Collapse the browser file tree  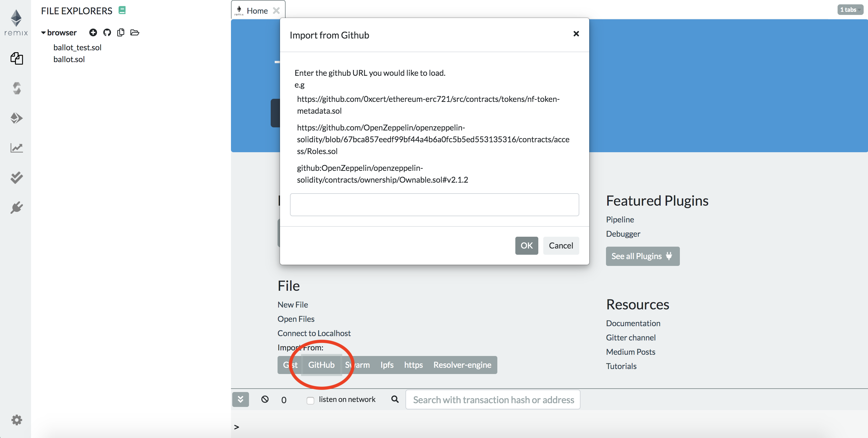tap(43, 33)
